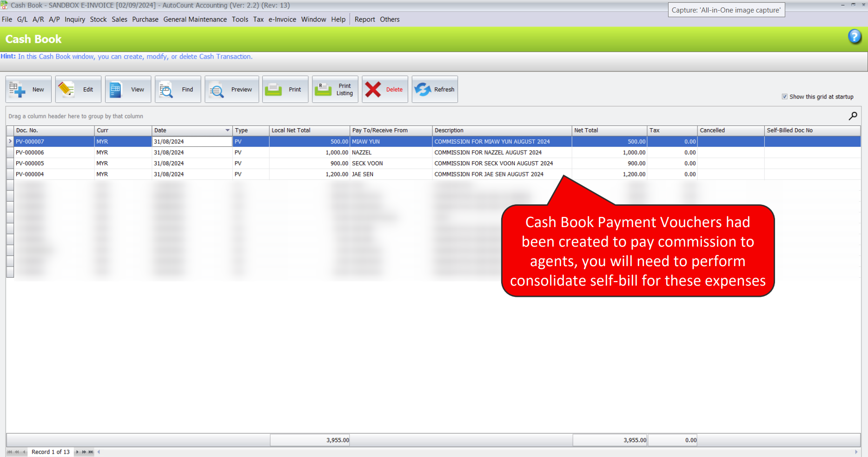
Task: Click right arrow of horizontal scrollbar
Action: click(856, 452)
